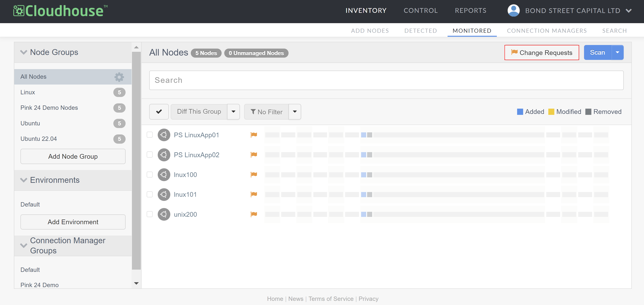Follow the News footer link
Image resolution: width=644 pixels, height=305 pixels.
296,299
